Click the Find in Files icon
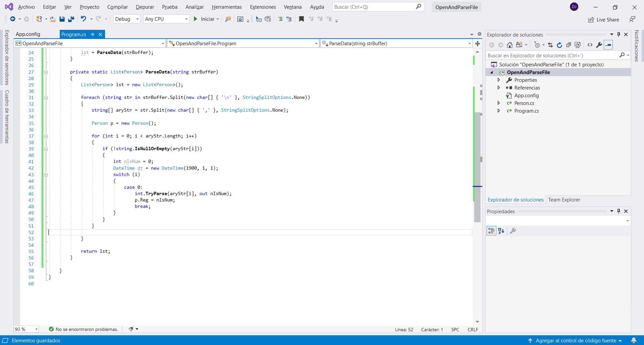644x345 pixels. (x=228, y=19)
